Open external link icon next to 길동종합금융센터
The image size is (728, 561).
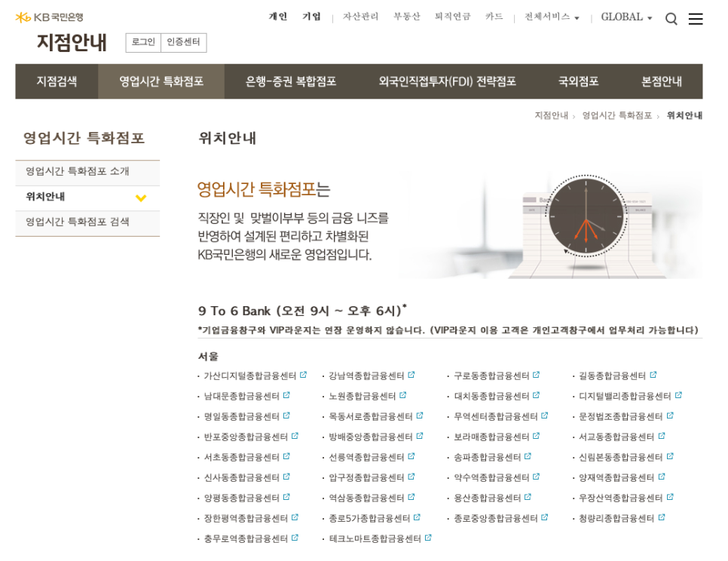pos(653,375)
